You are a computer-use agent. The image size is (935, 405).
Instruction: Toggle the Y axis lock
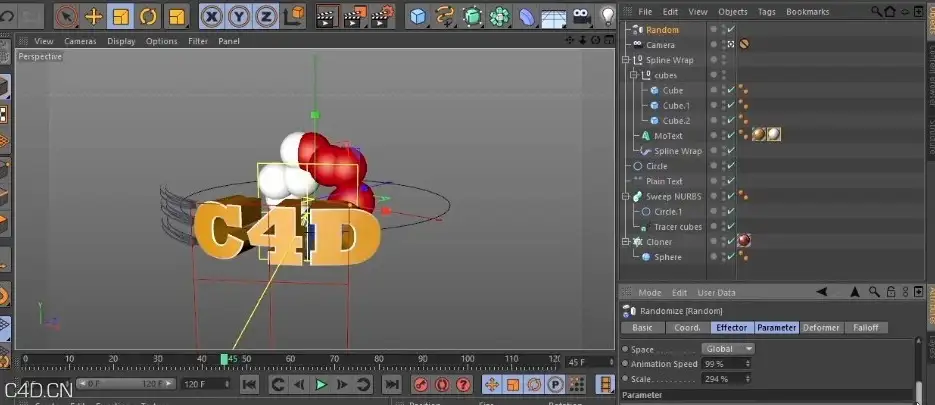click(x=239, y=16)
